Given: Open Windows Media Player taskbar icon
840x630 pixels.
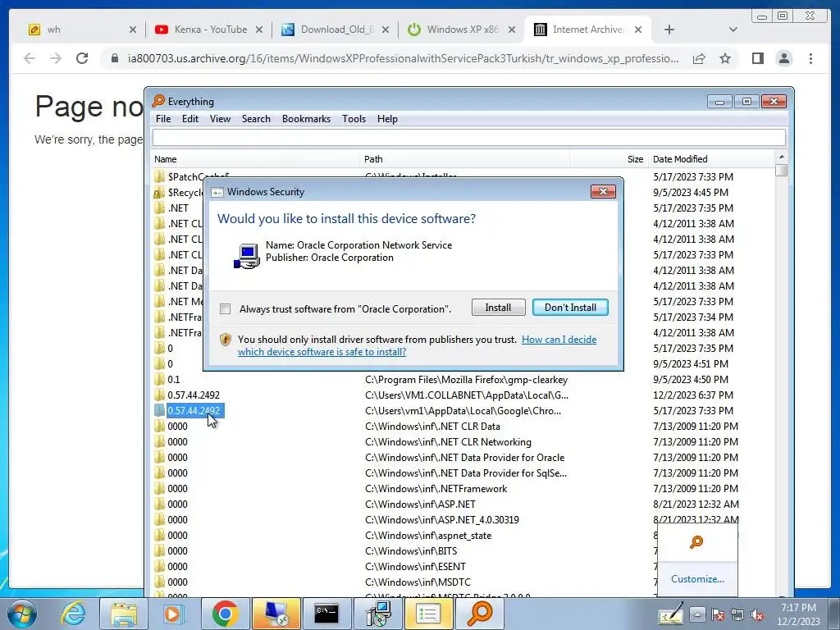Looking at the screenshot, I should click(174, 614).
